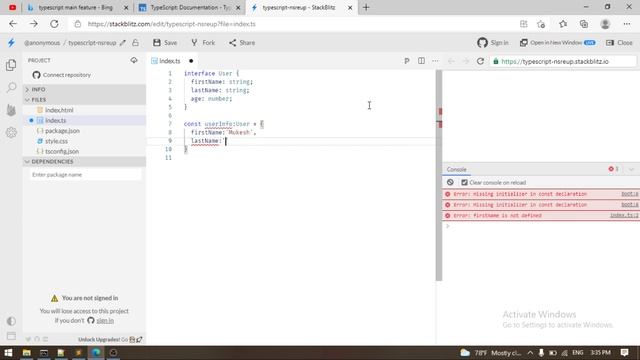
Task: Open the search icon in left sidebar
Action: [x=11, y=87]
